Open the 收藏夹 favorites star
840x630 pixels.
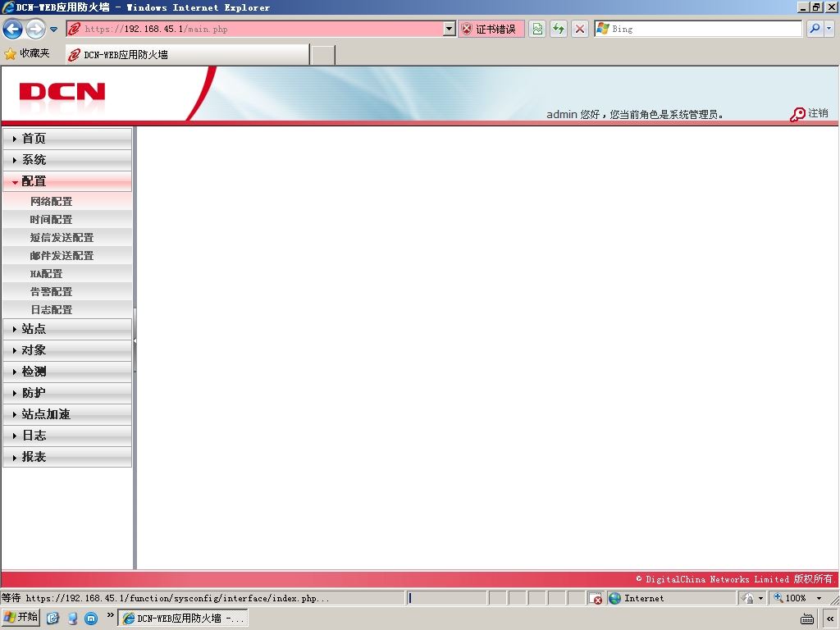(x=27, y=53)
